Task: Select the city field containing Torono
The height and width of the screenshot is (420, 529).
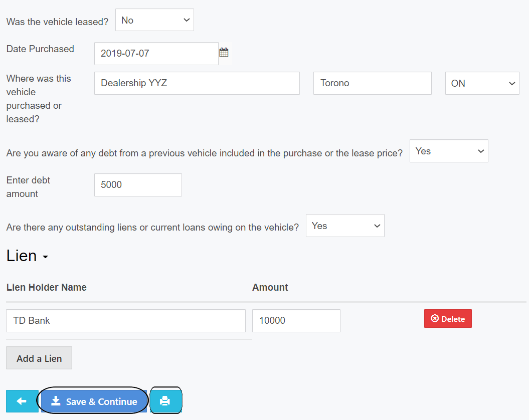Action: click(372, 83)
